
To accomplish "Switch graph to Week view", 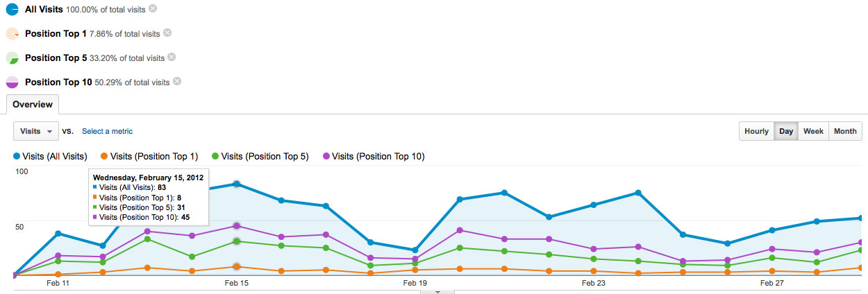I will (x=813, y=131).
